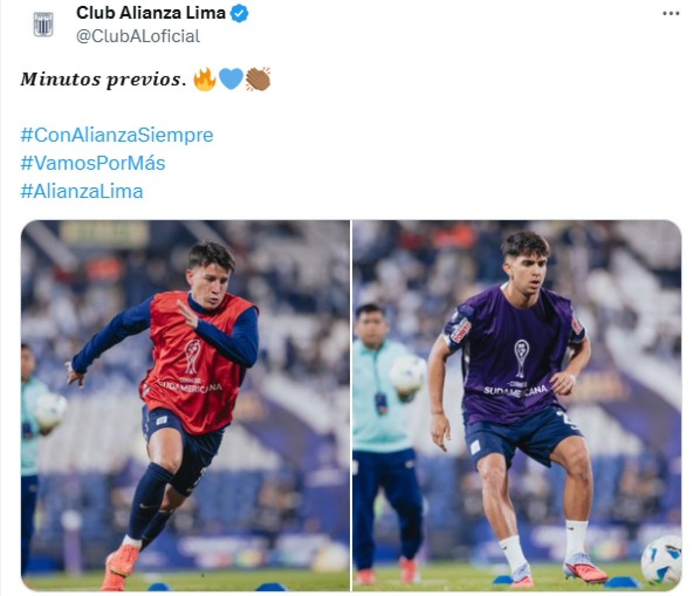Open left photo of player in red bib
Image resolution: width=700 pixels, height=596 pixels.
(185, 406)
